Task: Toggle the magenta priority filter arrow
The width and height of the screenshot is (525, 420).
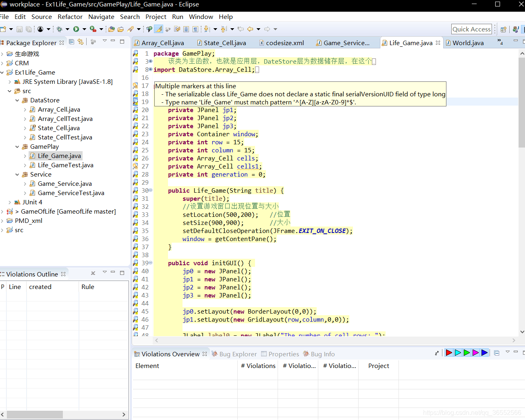Action: click(x=475, y=353)
